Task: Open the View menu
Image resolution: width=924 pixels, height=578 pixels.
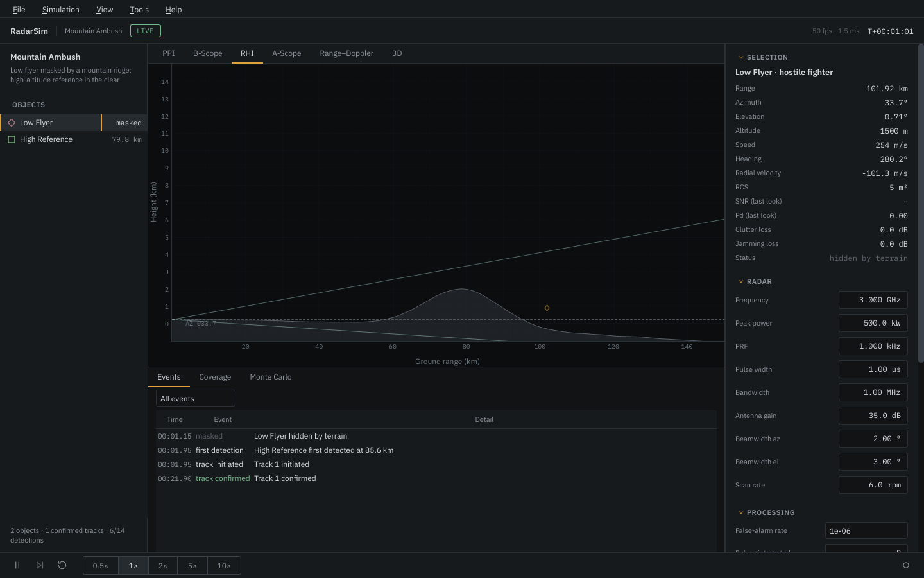Action: pyautogui.click(x=105, y=10)
